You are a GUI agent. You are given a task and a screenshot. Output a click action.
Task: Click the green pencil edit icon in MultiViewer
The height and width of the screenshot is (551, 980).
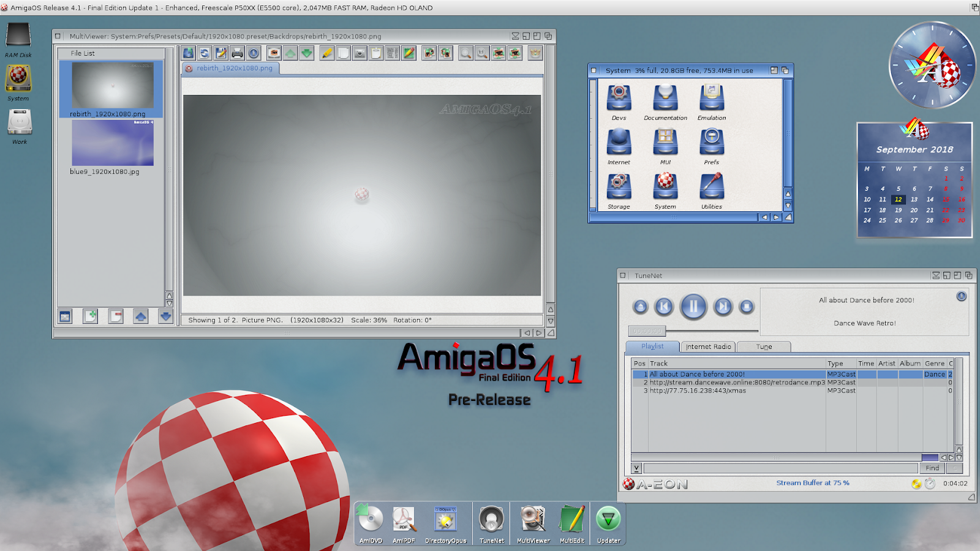coord(409,53)
